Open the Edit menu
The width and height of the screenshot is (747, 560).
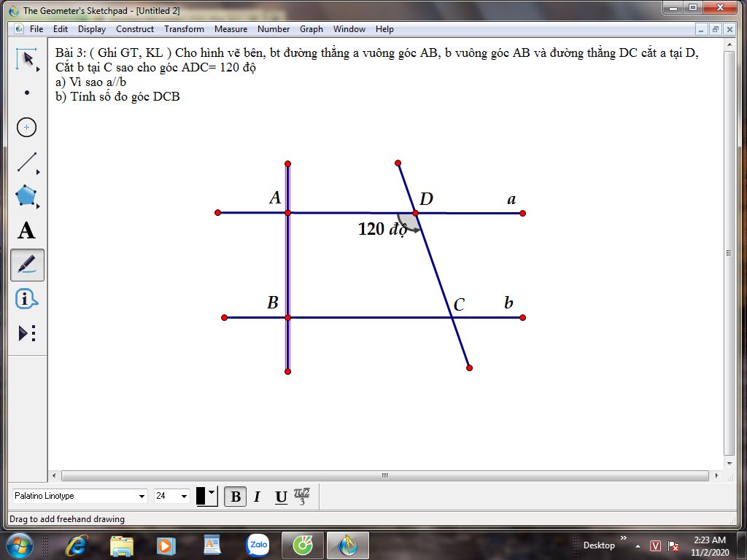[61, 29]
